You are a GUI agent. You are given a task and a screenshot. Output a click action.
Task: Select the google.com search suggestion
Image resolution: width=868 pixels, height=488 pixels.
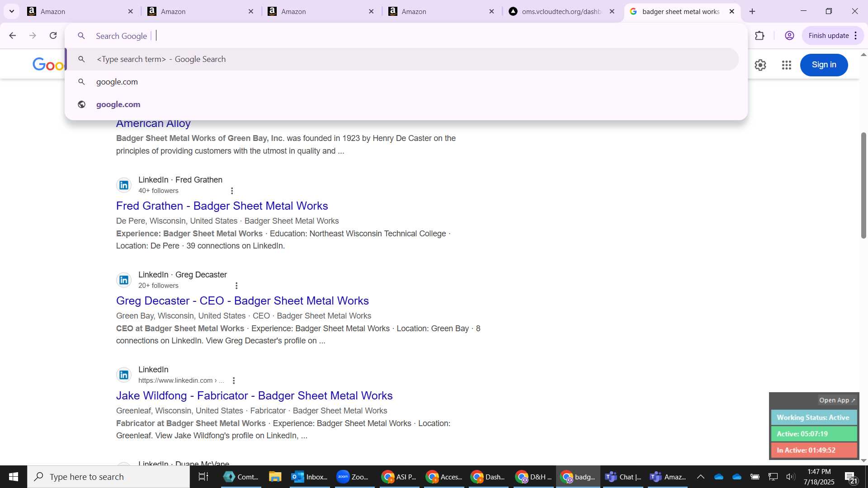402,82
